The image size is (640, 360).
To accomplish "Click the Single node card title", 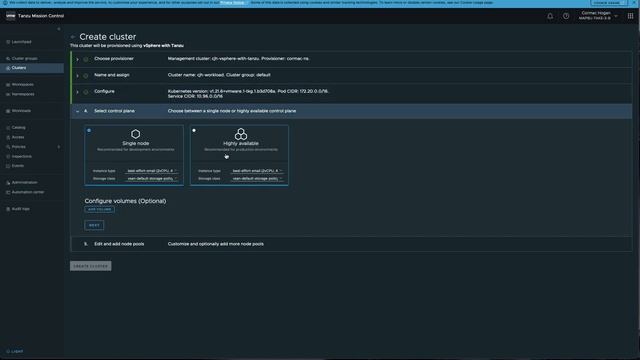I will [136, 143].
